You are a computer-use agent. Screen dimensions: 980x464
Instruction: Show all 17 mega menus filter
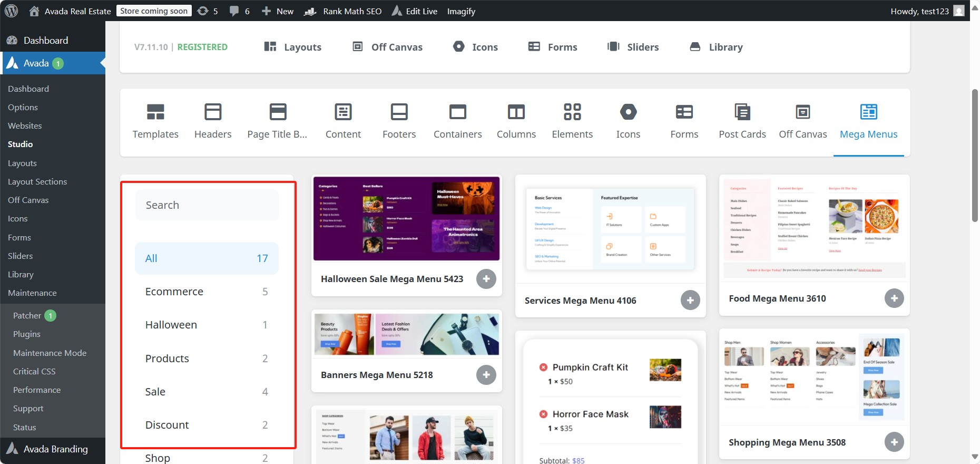point(207,258)
